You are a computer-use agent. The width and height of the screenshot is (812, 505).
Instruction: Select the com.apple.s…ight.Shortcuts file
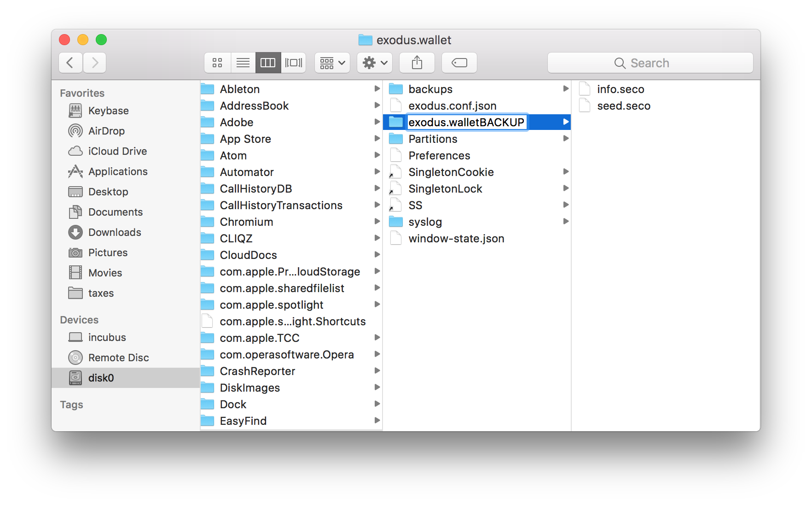click(291, 321)
